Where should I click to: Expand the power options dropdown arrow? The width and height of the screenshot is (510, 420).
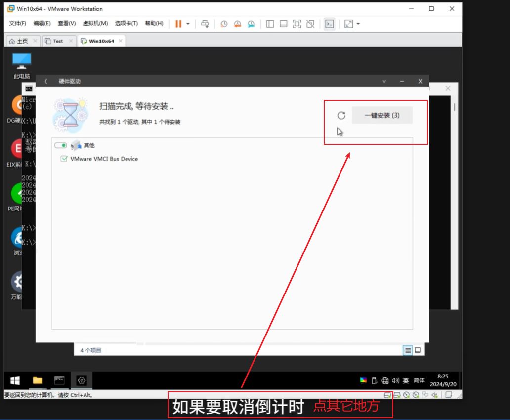pyautogui.click(x=188, y=24)
